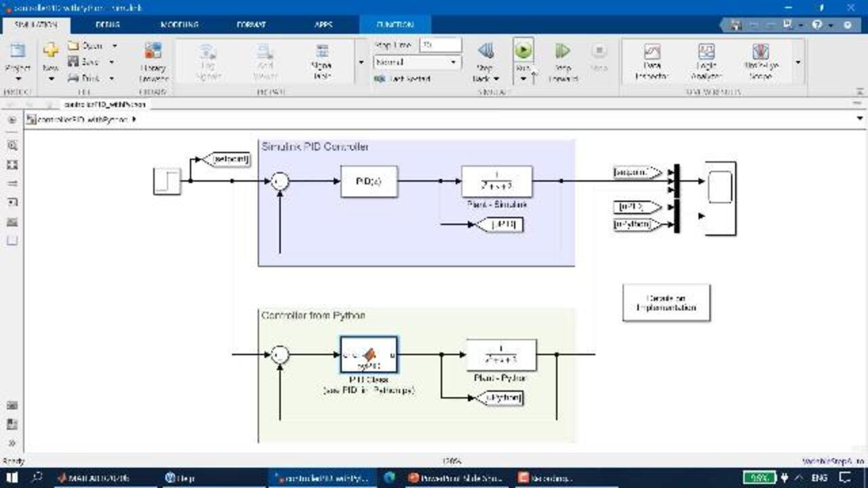
Task: Click the Details on Implementation block
Action: point(666,302)
